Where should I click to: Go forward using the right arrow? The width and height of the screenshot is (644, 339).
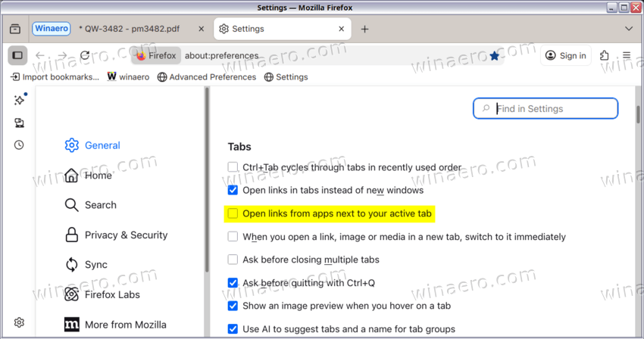point(62,55)
